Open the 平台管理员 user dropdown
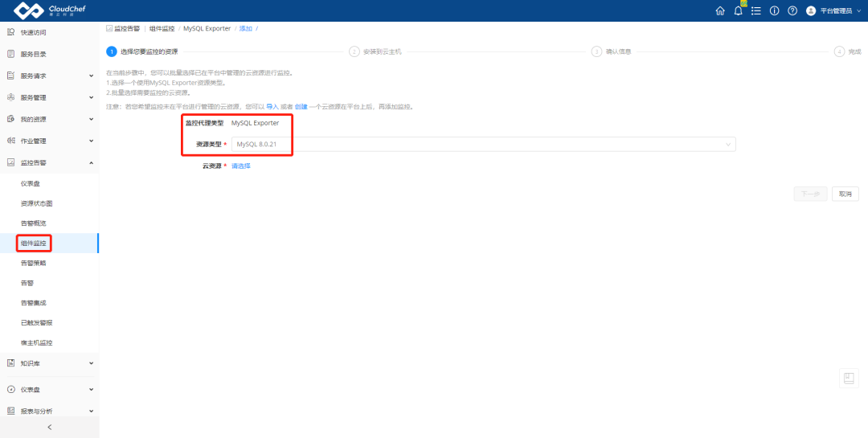868x438 pixels. tap(841, 10)
